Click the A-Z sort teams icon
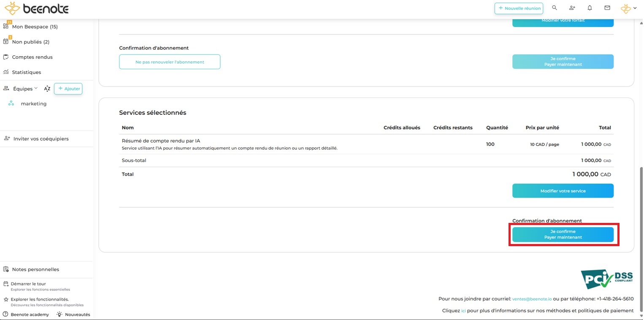The height and width of the screenshot is (320, 644). tap(47, 89)
